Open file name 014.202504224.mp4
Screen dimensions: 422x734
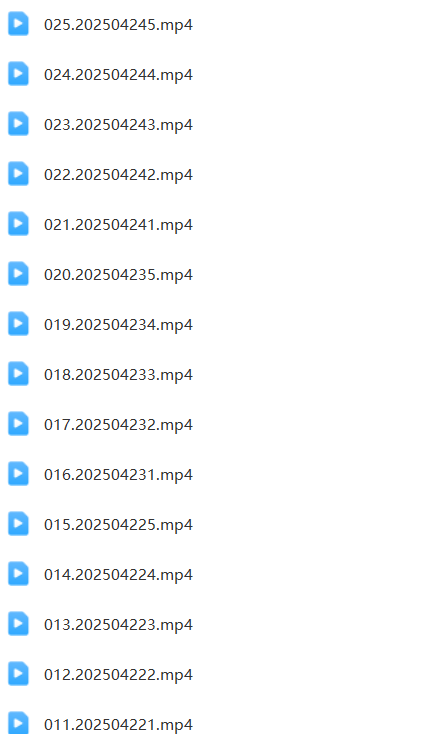coord(118,574)
